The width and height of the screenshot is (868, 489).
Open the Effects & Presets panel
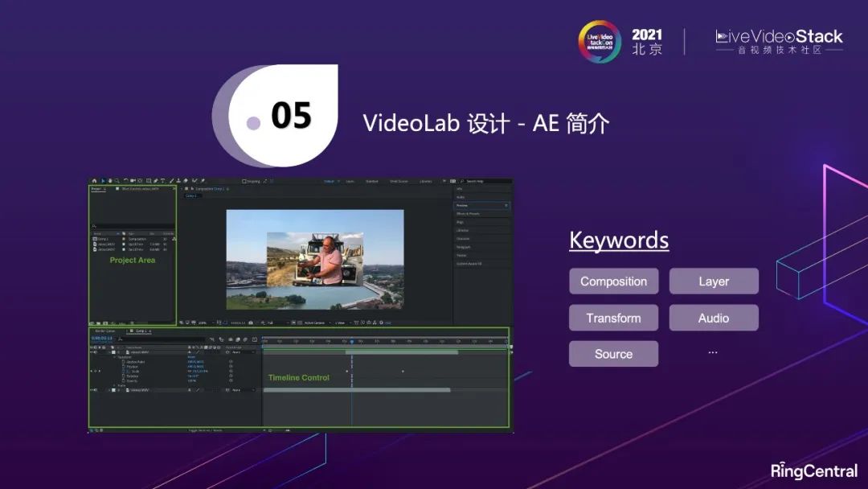(468, 214)
